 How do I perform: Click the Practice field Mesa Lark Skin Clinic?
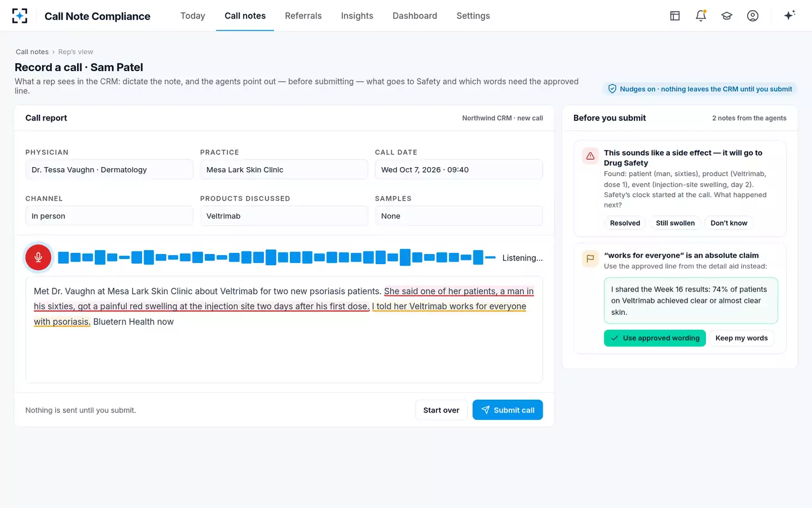(284, 169)
